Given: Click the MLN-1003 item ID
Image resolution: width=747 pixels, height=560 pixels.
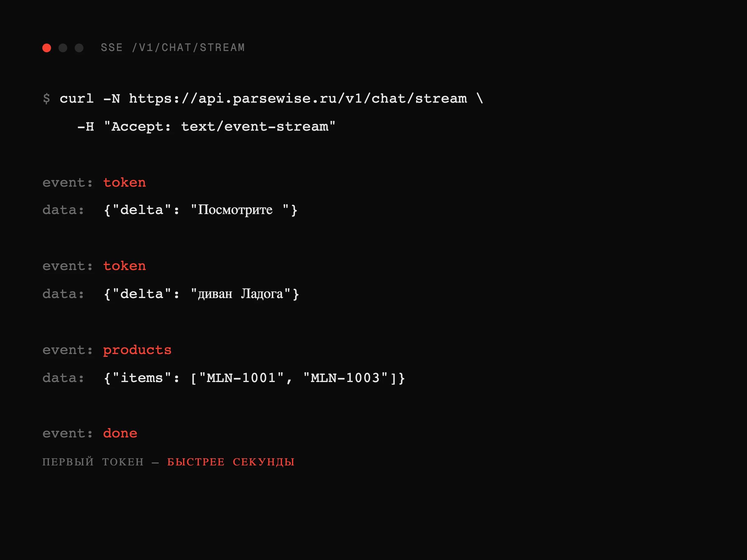Looking at the screenshot, I should click(345, 378).
